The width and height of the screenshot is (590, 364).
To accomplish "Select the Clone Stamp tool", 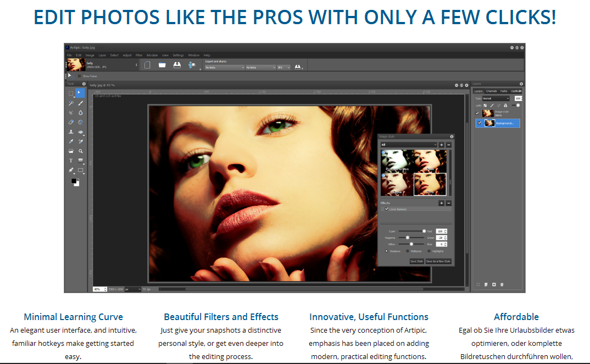I will [71, 132].
